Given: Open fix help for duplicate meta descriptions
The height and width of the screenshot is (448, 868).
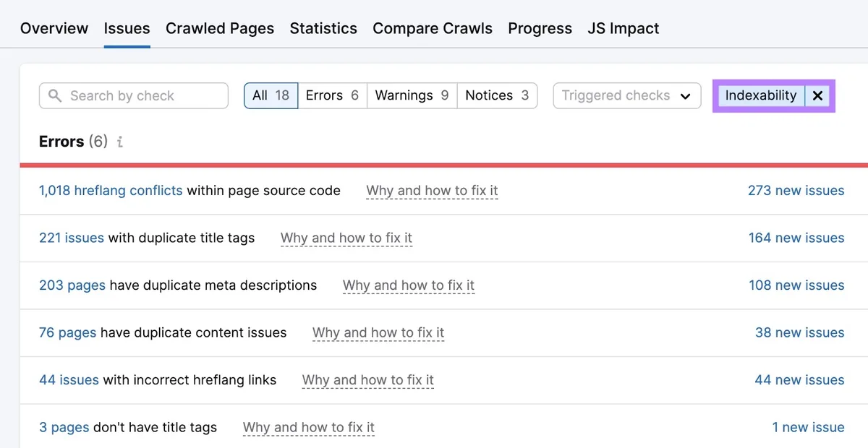Looking at the screenshot, I should click(x=409, y=285).
